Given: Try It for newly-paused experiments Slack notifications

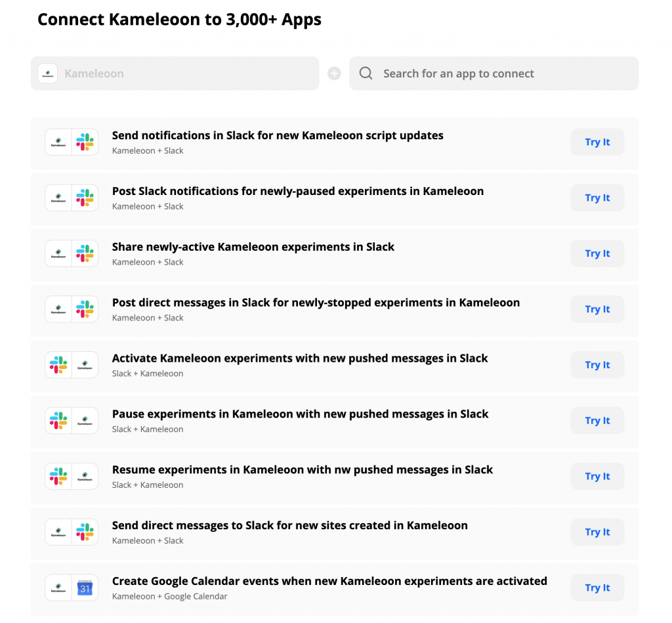Looking at the screenshot, I should (x=597, y=198).
